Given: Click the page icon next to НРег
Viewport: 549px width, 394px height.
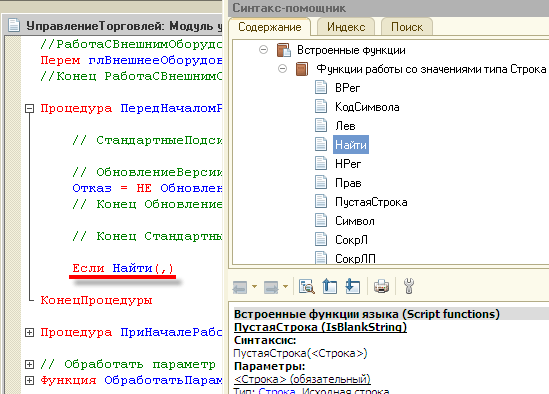Looking at the screenshot, I should (321, 164).
